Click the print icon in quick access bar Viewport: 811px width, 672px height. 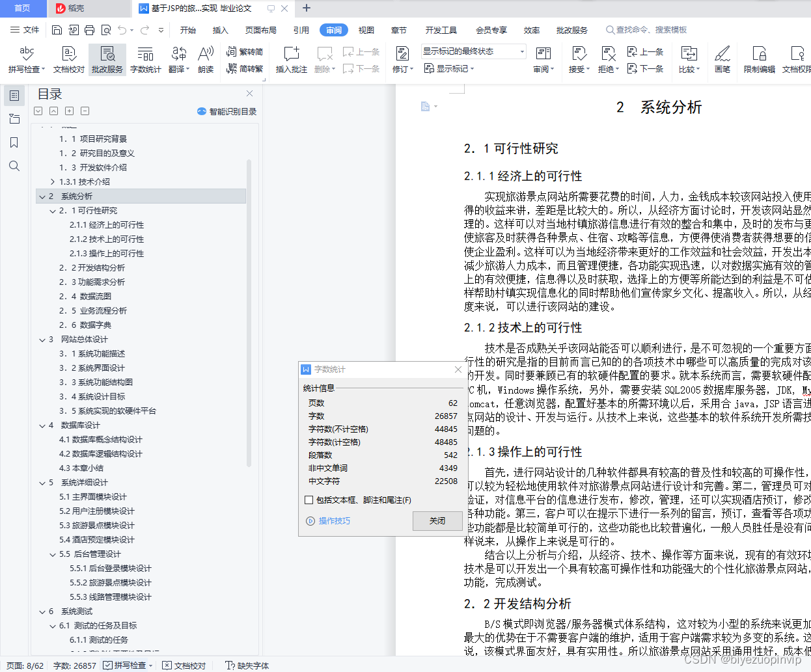[x=90, y=30]
